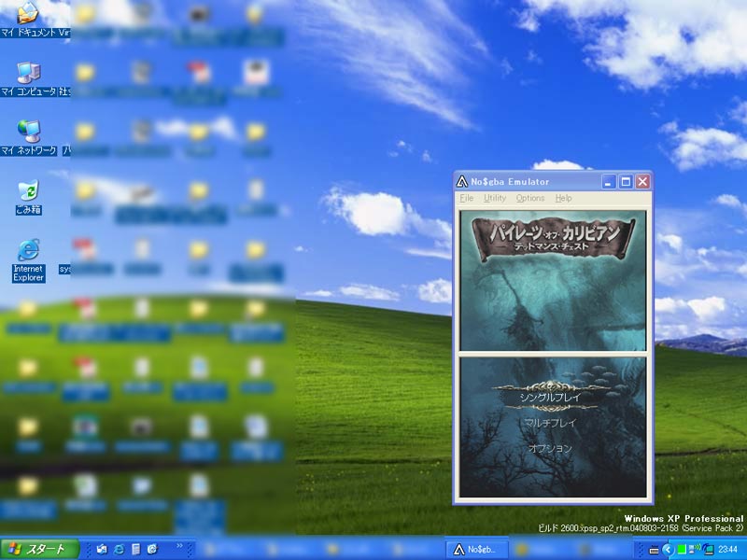Screen dimensions: 747x560
Task: Minimize the No$gba Emulator window
Action: point(609,182)
